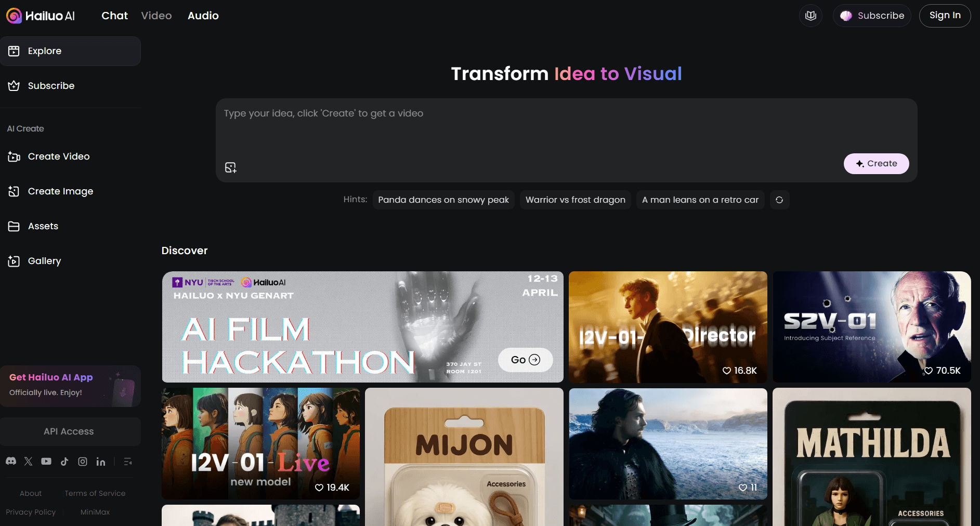Open the LinkedIn page icon
Image resolution: width=980 pixels, height=526 pixels.
101,461
